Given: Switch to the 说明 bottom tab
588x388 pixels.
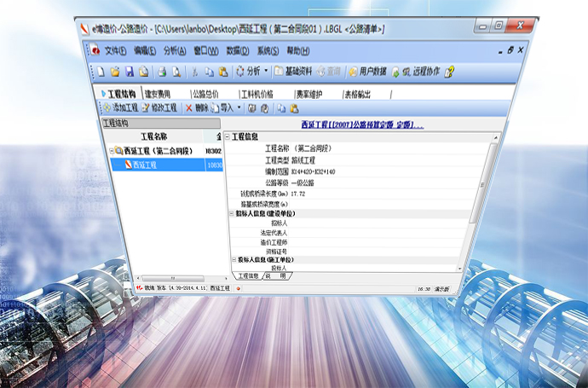Looking at the screenshot, I should point(278,275).
